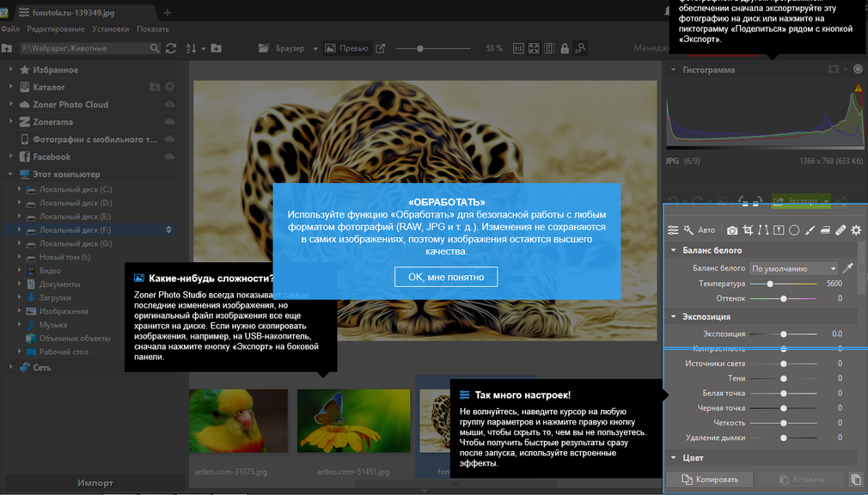This screenshot has width=868, height=495.
Task: Select the butterfly thumbnail artleo.com-51451.jpg
Action: click(354, 421)
